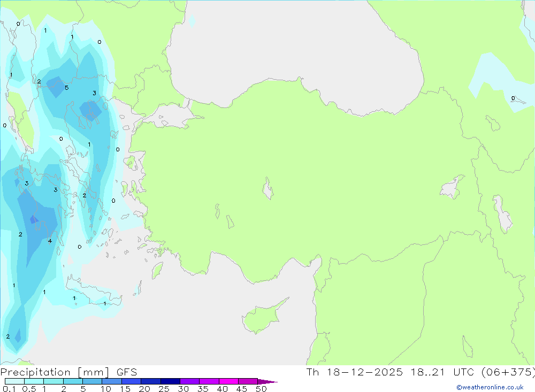The image size is (535, 392).
Task: Click the legend label '30'
Action: pos(184,389)
